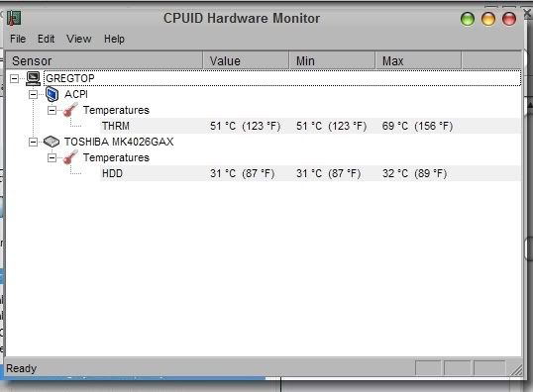
Task: Click the Min column header
Action: click(332, 60)
